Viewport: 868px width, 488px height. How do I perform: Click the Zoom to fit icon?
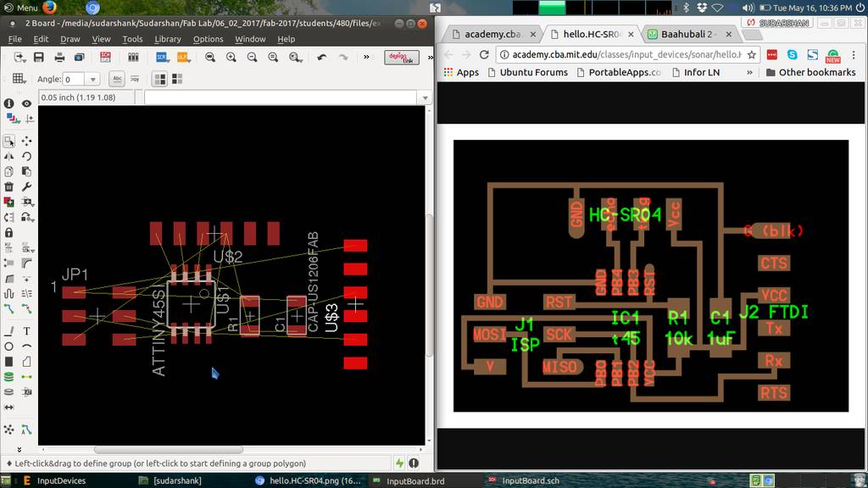(x=210, y=57)
